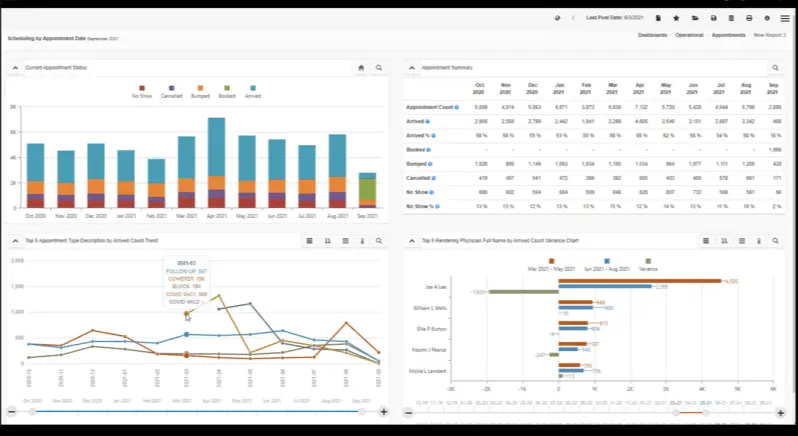798x436 pixels.
Task: Select Appointments in the breadcrumb navigation
Action: pos(727,35)
